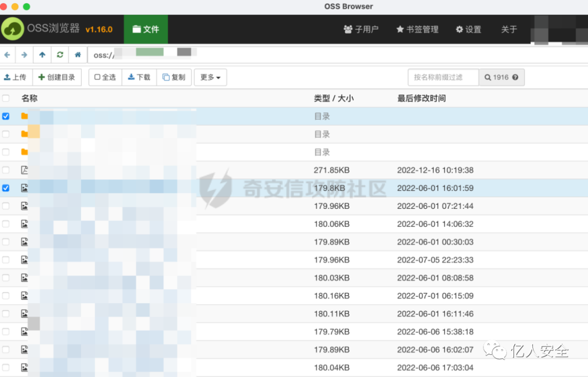Check the box for the 180.06KB file

5,224
